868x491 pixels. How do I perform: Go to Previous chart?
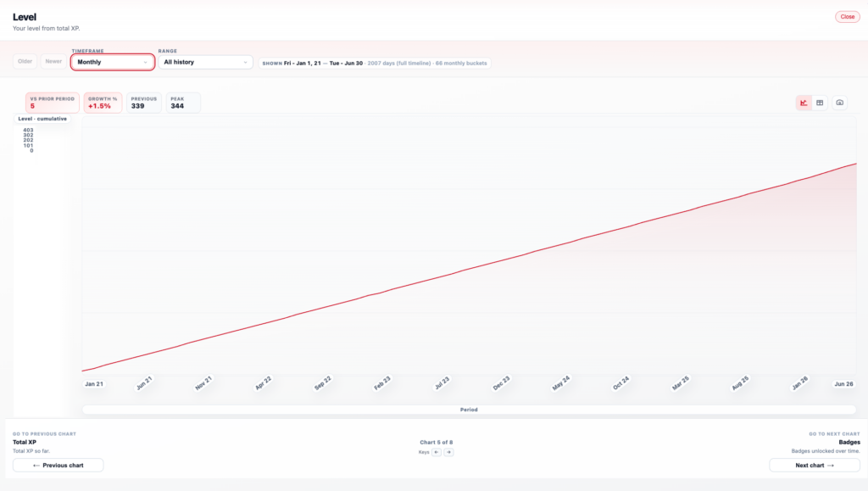58,465
